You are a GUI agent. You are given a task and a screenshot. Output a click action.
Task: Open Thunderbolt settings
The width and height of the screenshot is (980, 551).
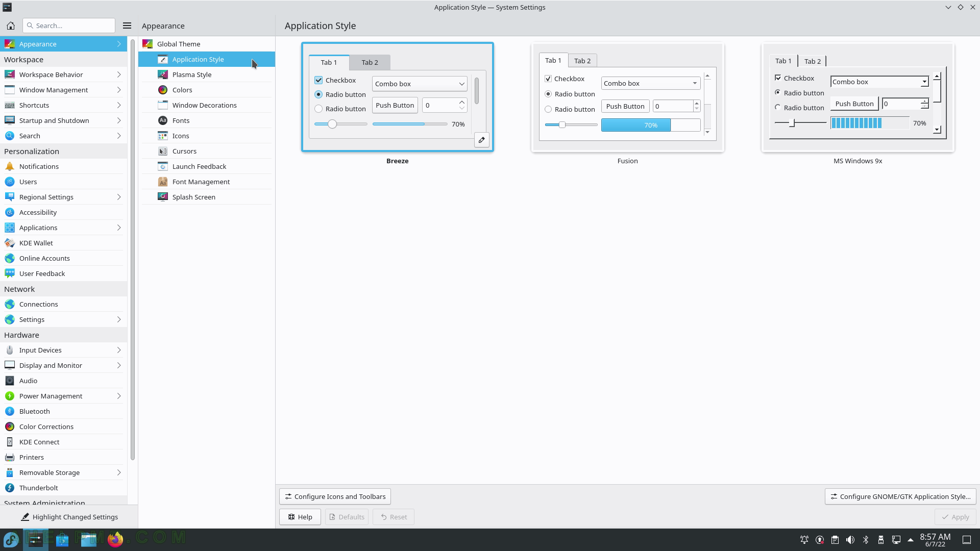click(63, 488)
